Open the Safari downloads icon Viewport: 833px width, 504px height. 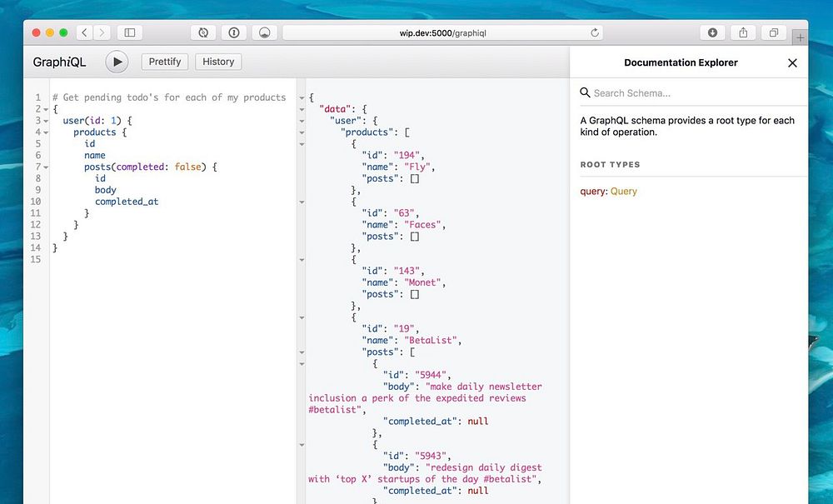click(x=712, y=32)
